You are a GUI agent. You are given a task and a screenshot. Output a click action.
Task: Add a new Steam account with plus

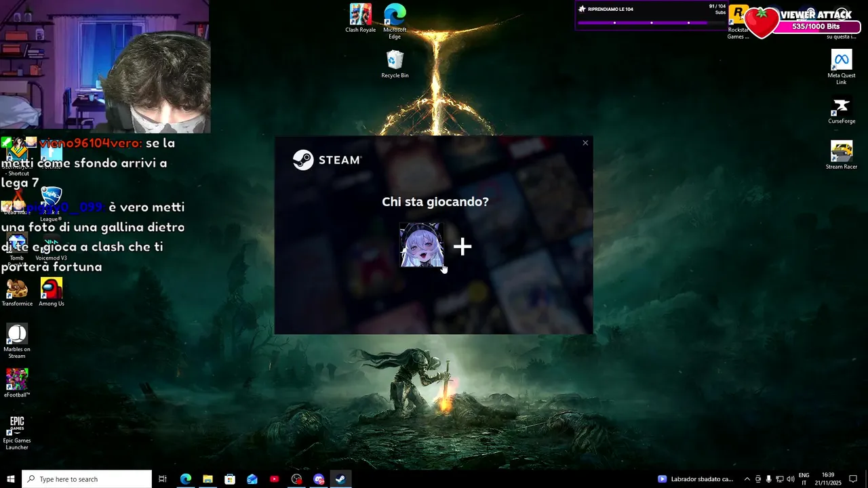tap(462, 247)
